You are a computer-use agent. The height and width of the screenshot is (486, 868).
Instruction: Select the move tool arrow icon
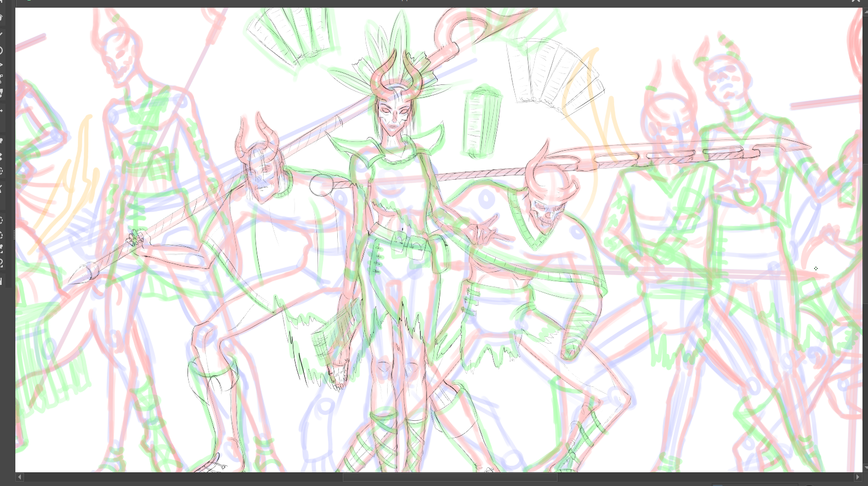click(x=2, y=111)
